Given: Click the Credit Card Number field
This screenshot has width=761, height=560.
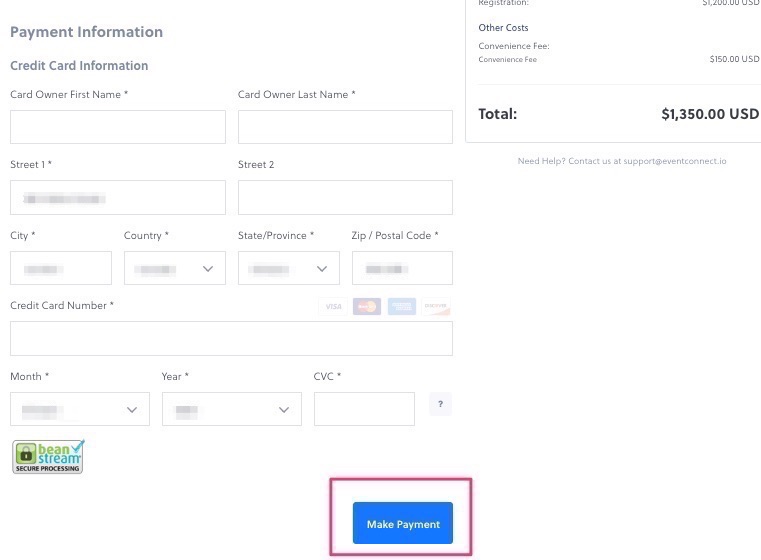Looking at the screenshot, I should tap(231, 339).
